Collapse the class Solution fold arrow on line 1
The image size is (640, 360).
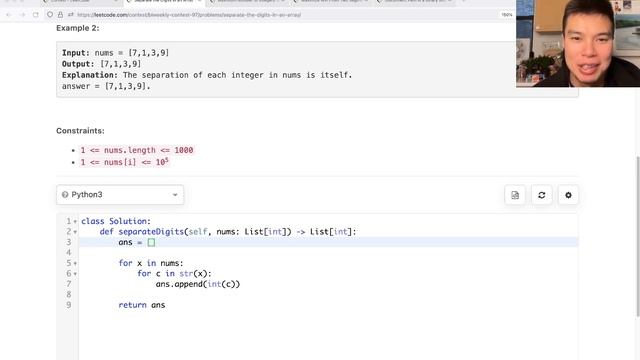[76, 222]
